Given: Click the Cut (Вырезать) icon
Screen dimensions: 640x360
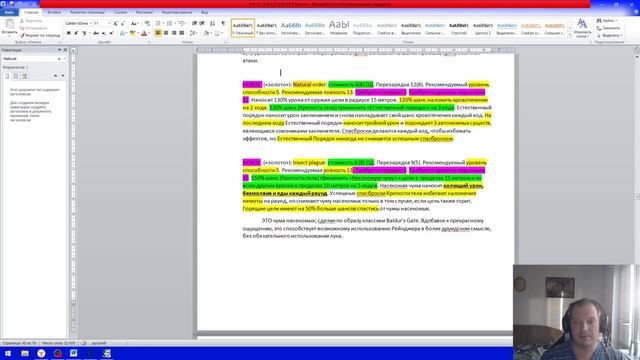Looking at the screenshot, I should pos(22,21).
